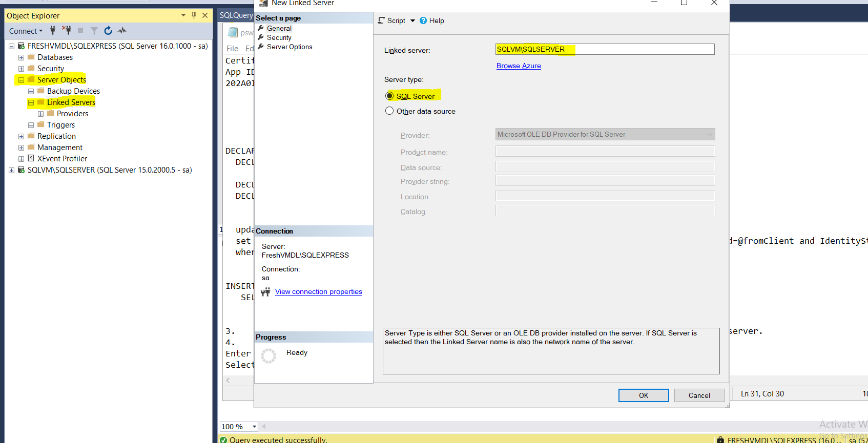Click the filter funnel icon in Object Explorer
868x443 pixels.
tap(94, 31)
